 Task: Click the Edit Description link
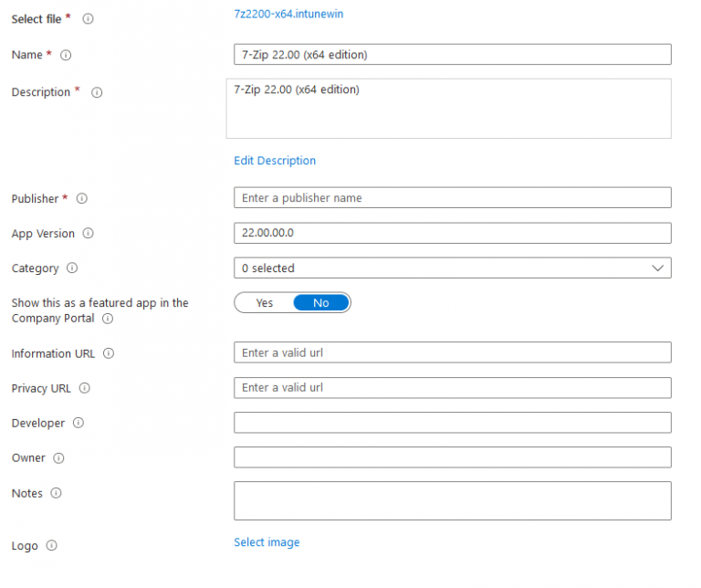click(275, 161)
